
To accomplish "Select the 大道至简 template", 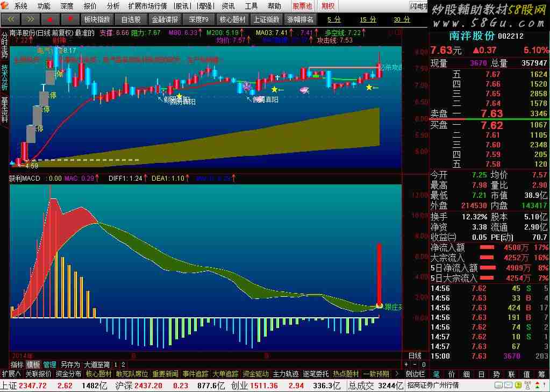I will click(97, 365).
